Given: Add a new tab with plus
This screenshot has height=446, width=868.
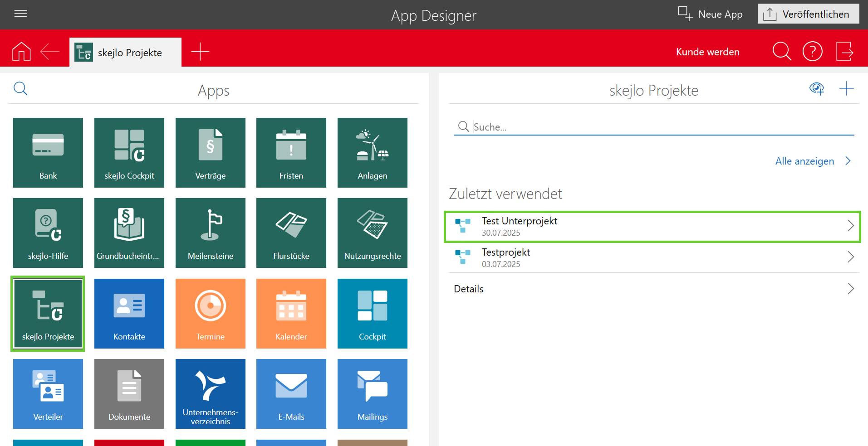Looking at the screenshot, I should click(200, 52).
